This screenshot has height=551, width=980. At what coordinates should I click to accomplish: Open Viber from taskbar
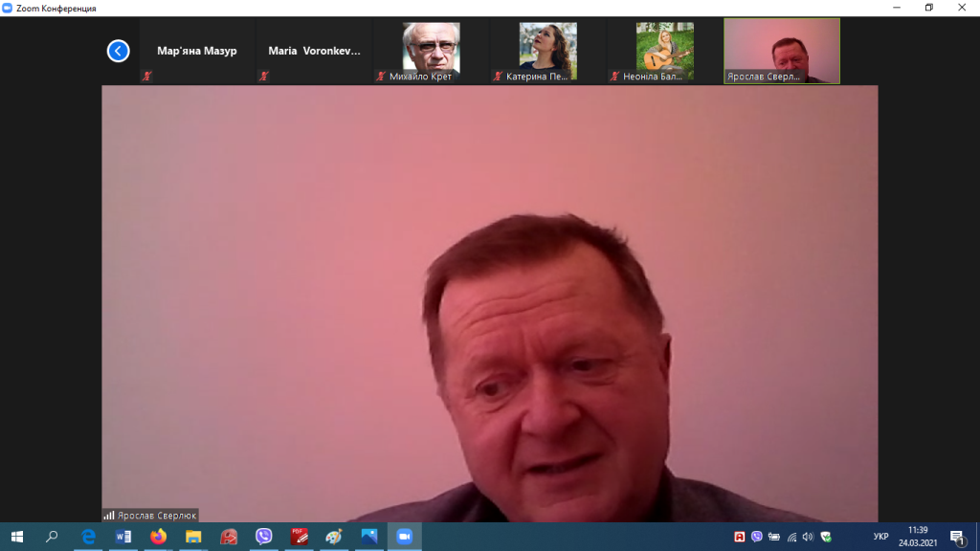(264, 537)
